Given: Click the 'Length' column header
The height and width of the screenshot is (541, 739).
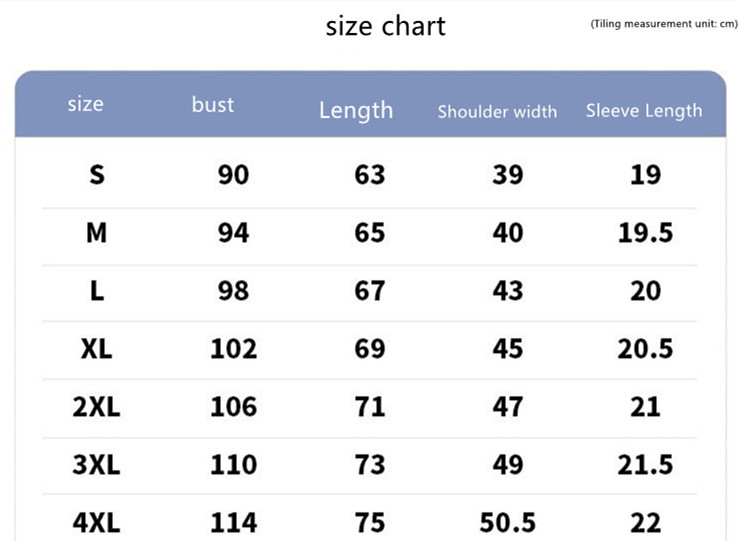Looking at the screenshot, I should pos(356,110).
